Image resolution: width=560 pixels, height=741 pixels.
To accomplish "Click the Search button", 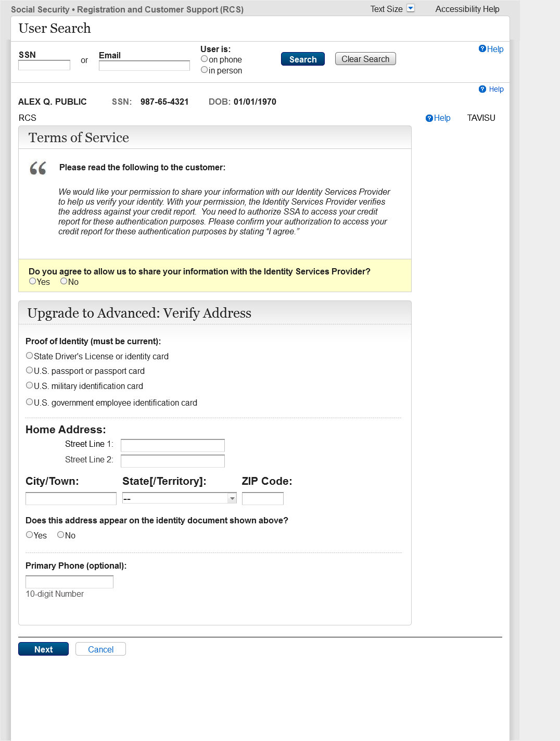I will pos(303,59).
